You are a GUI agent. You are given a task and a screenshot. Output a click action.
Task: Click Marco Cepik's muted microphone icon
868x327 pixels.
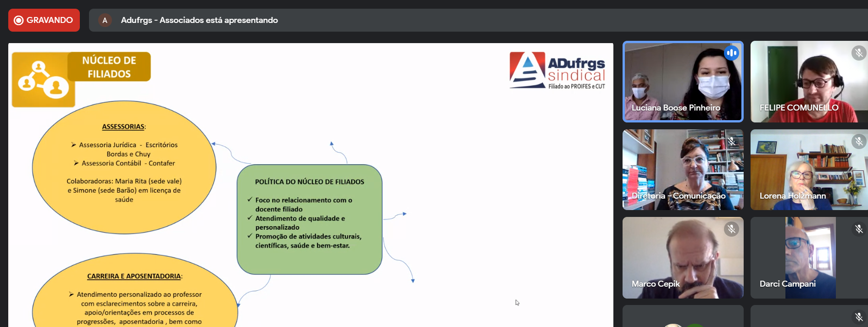[x=731, y=229]
